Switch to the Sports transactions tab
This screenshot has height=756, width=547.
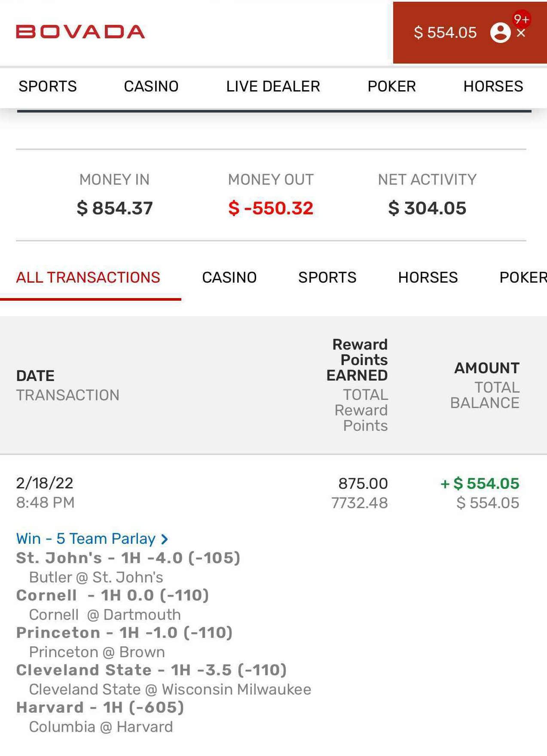(x=327, y=277)
